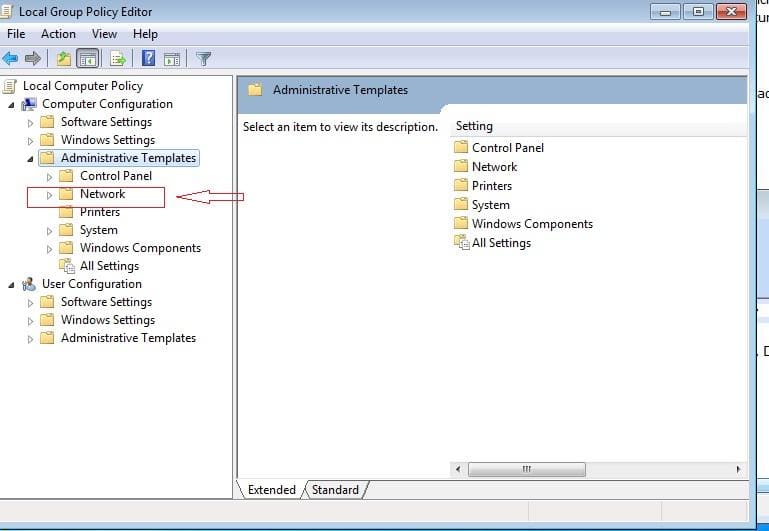The width and height of the screenshot is (769, 531).
Task: Click the Administrative Templates header folder icon
Action: pyautogui.click(x=255, y=90)
